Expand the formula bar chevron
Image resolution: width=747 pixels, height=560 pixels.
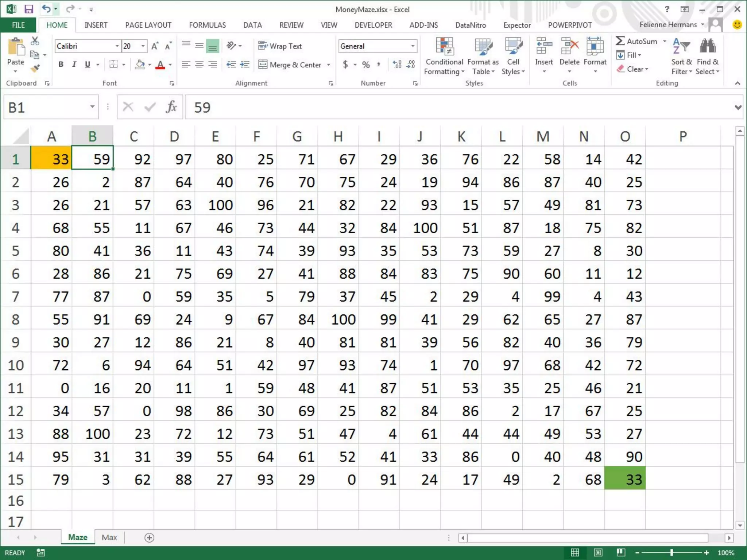(x=738, y=107)
